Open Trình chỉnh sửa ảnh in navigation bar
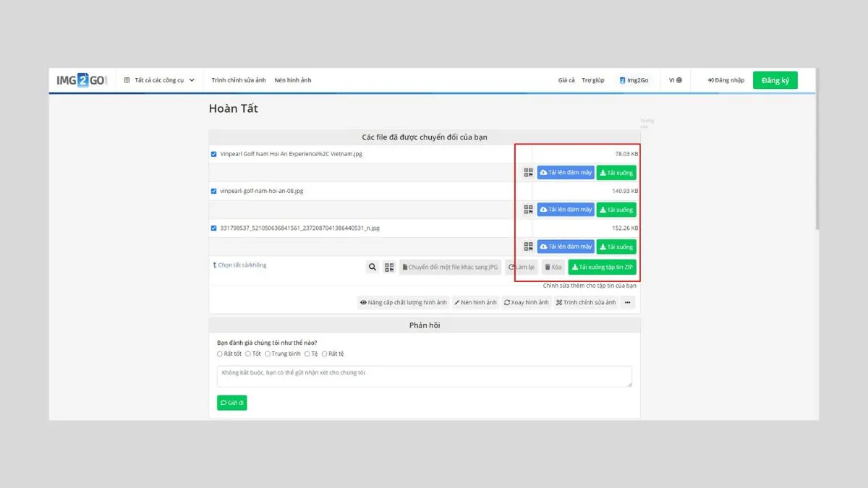Image resolution: width=868 pixels, height=488 pixels. pyautogui.click(x=239, y=80)
